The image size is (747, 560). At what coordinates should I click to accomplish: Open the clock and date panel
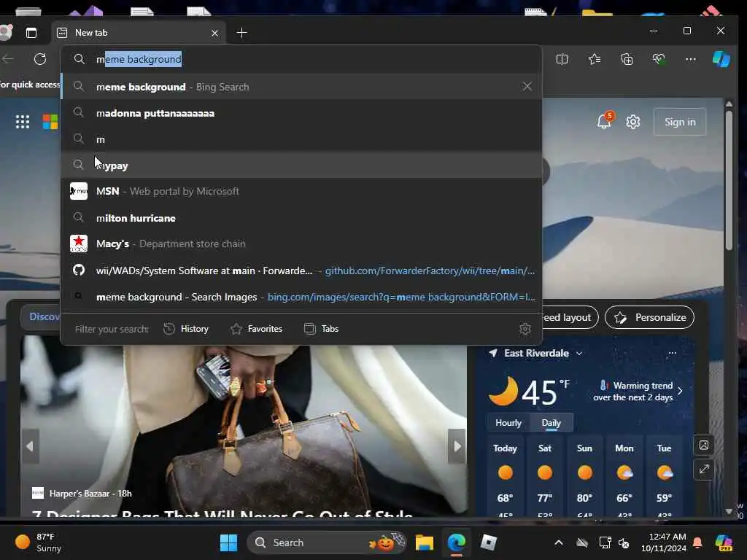pyautogui.click(x=663, y=542)
